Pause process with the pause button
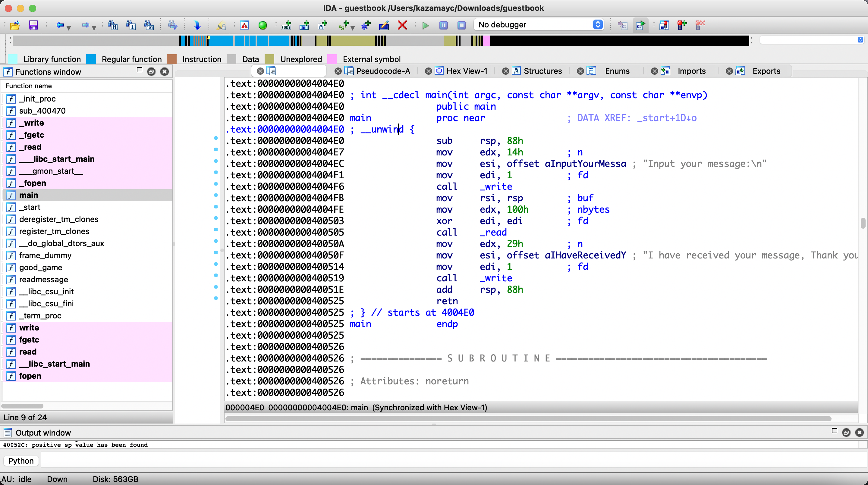Screen dimensions: 868x485 444,25
